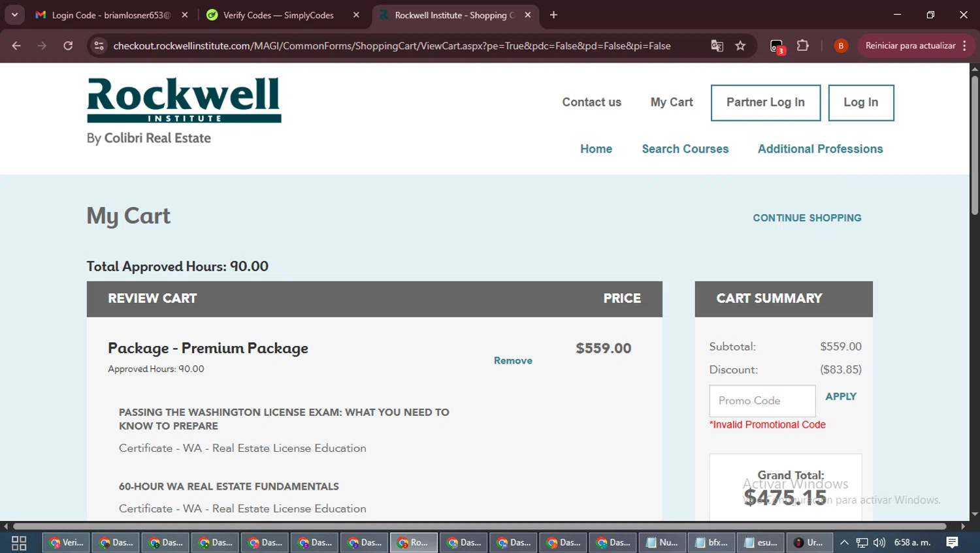The height and width of the screenshot is (553, 980).
Task: Click the Discount amount ($83.85)
Action: pyautogui.click(x=841, y=370)
